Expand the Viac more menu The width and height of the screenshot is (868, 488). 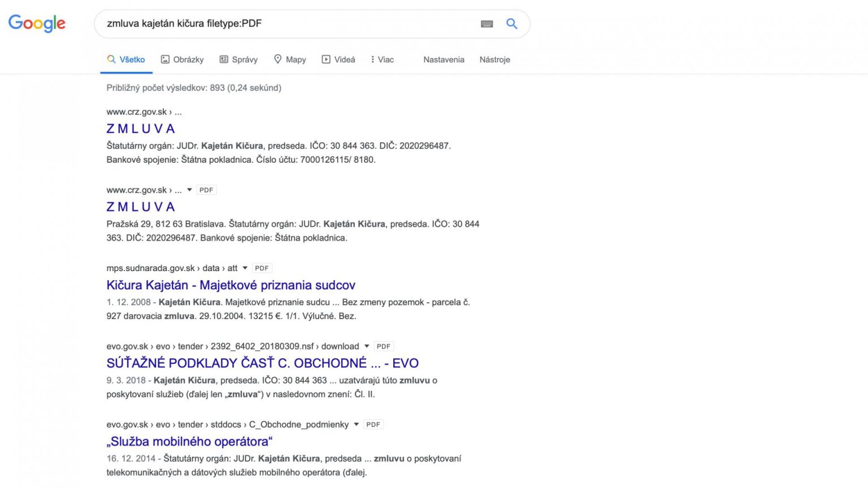tap(382, 59)
